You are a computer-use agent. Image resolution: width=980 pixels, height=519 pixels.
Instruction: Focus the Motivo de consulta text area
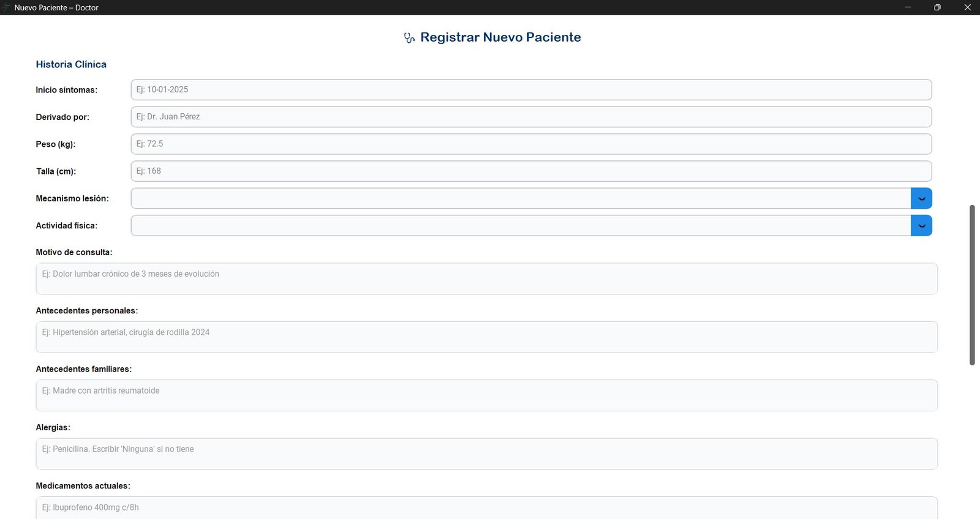pyautogui.click(x=486, y=278)
